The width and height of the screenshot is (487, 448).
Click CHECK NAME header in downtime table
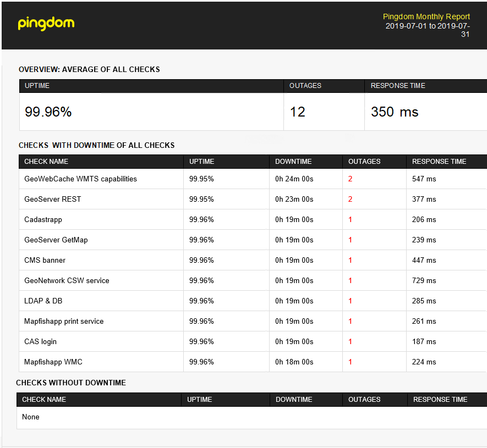46,161
